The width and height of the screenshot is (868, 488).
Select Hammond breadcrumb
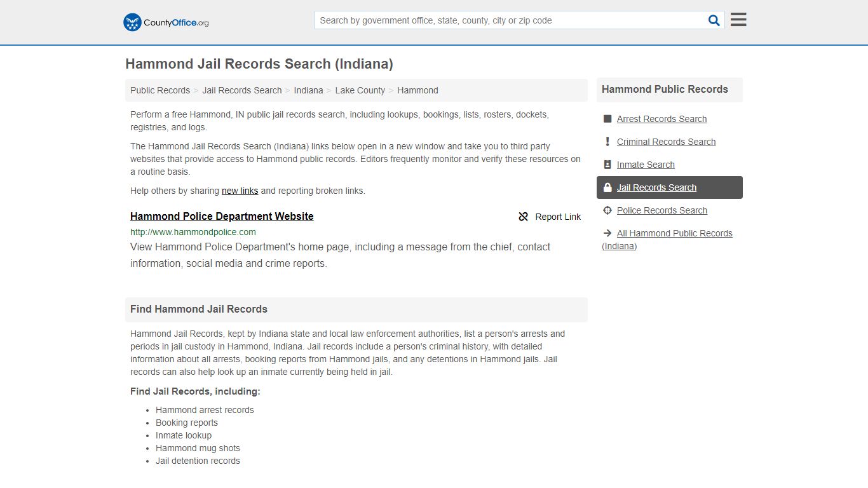[417, 90]
